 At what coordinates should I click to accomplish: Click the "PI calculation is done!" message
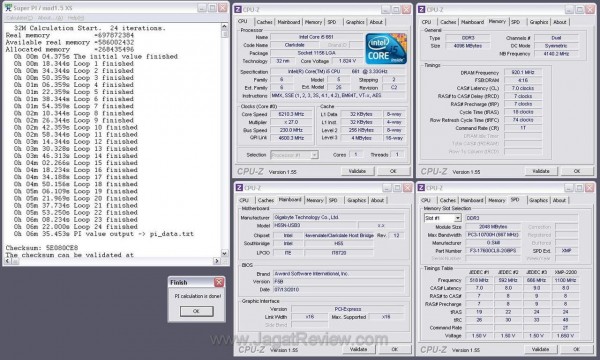point(198,296)
